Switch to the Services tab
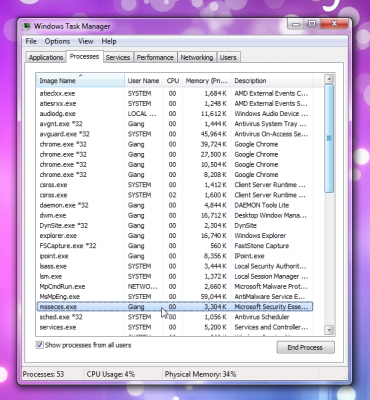The width and height of the screenshot is (370, 400). 118,57
